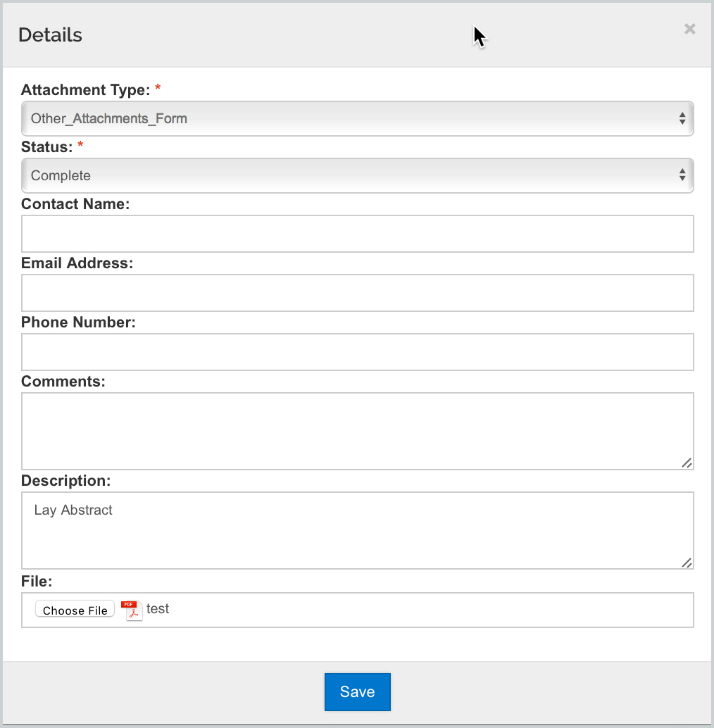The height and width of the screenshot is (728, 714).
Task: Open the Status dropdown
Action: coord(358,175)
